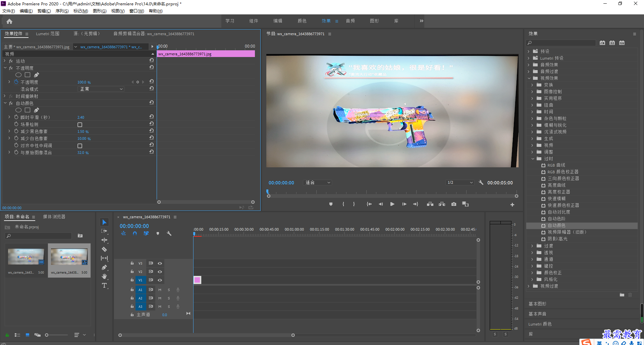This screenshot has height=345, width=644.
Task: Select the Track Select Forward tool
Action: click(104, 231)
